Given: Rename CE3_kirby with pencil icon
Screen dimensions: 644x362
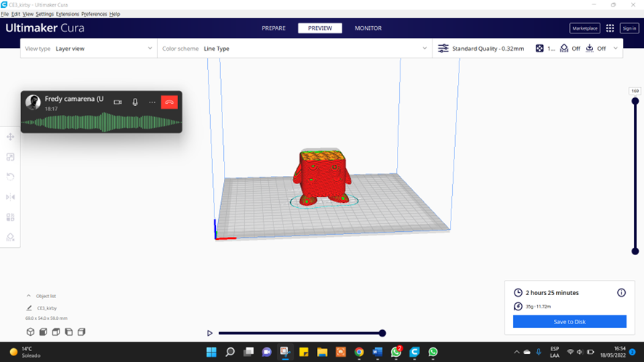Looking at the screenshot, I should [29, 307].
